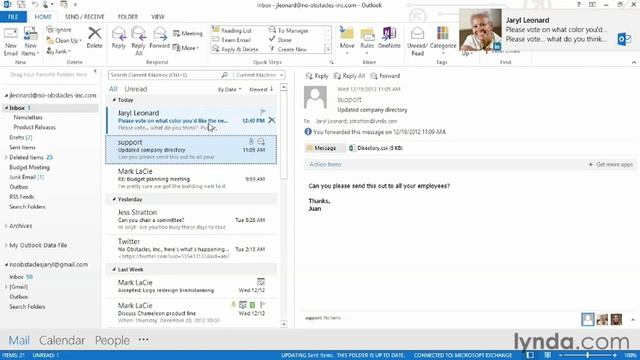
Task: Create a New Email
Action: coord(11,42)
